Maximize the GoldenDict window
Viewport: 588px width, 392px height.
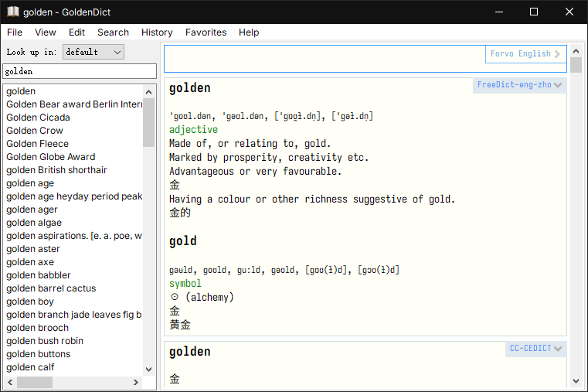pos(533,12)
